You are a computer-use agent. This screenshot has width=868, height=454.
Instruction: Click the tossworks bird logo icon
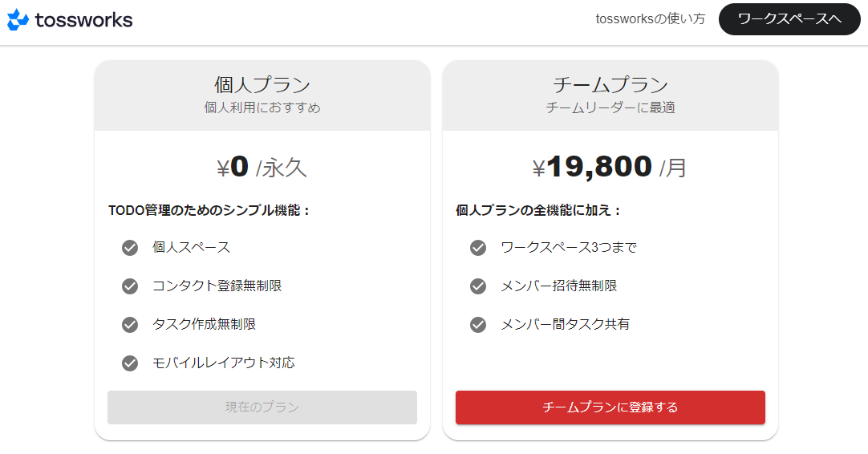(x=18, y=20)
